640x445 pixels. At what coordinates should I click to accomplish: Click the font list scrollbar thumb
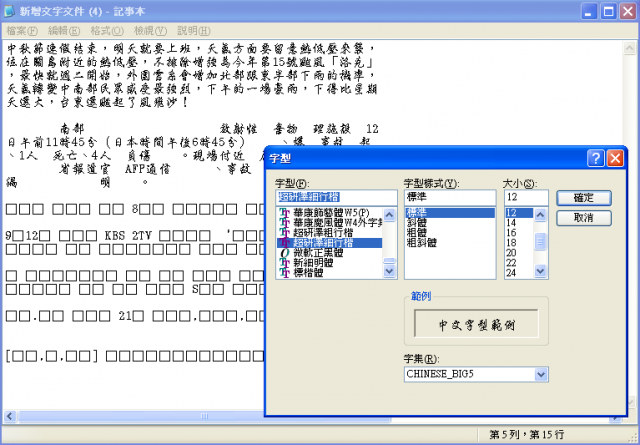pyautogui.click(x=390, y=261)
